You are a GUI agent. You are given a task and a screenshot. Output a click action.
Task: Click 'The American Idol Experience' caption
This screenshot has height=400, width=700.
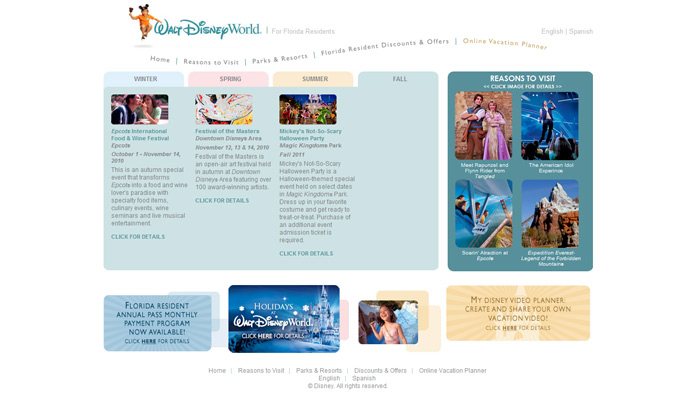tap(551, 168)
